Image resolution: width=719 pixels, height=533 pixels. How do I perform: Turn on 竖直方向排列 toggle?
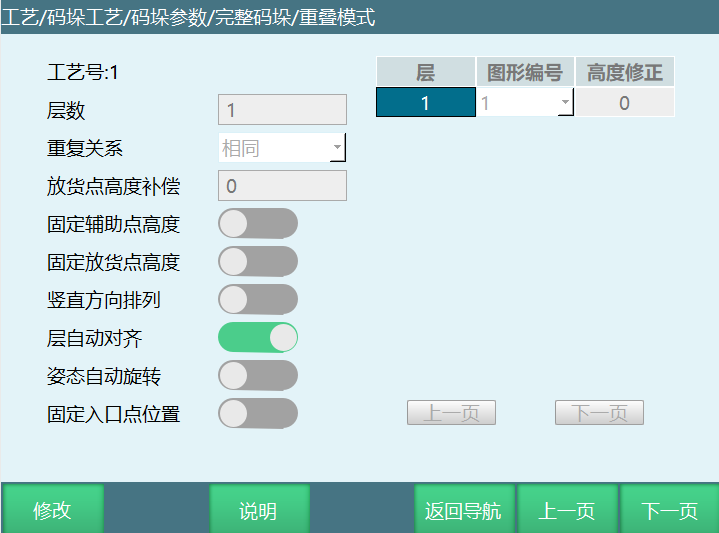click(x=258, y=300)
